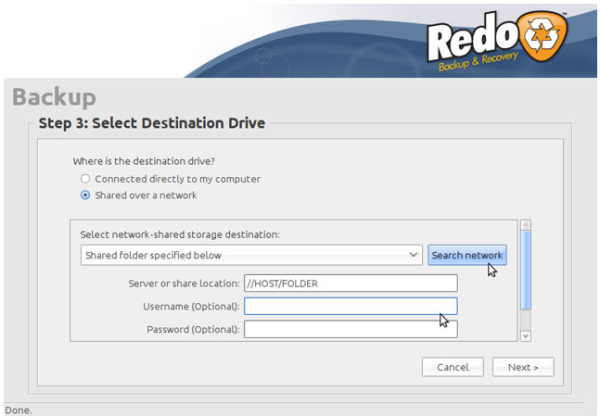Click the Password (Optional) field
This screenshot has width=600, height=416.
click(x=351, y=329)
